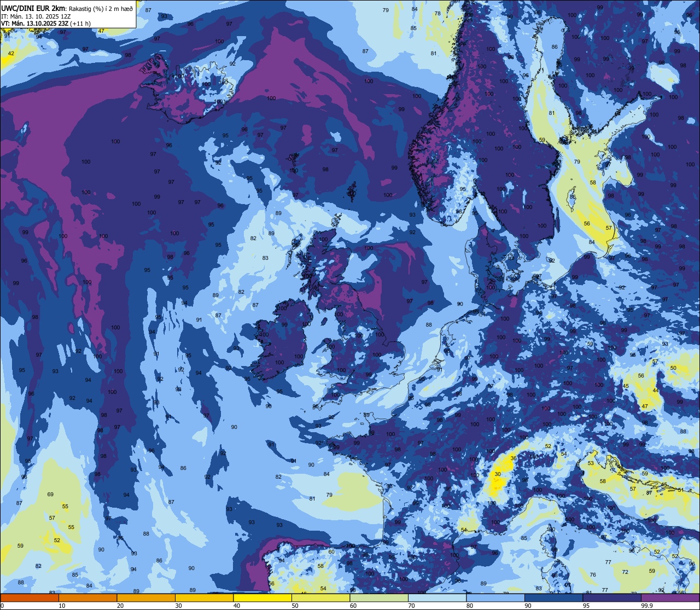700x610 pixels.
Task: Select the 20–30 legend color segment
Action: [146, 597]
